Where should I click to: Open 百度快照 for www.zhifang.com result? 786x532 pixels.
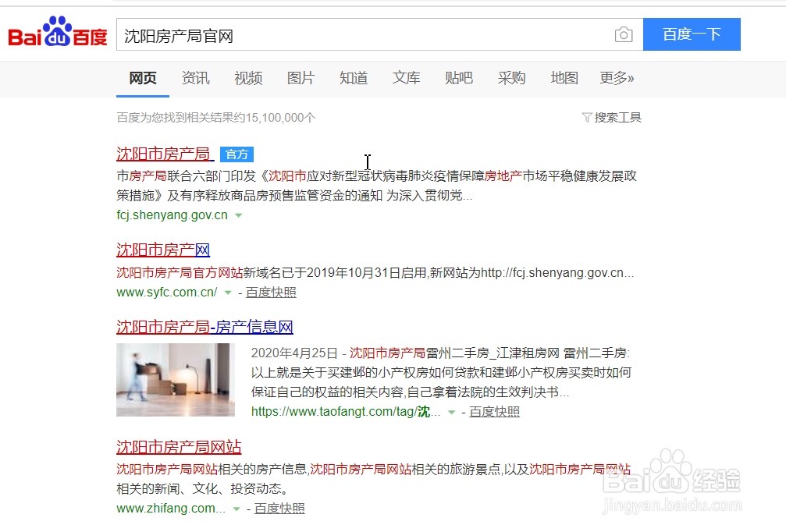click(x=279, y=508)
